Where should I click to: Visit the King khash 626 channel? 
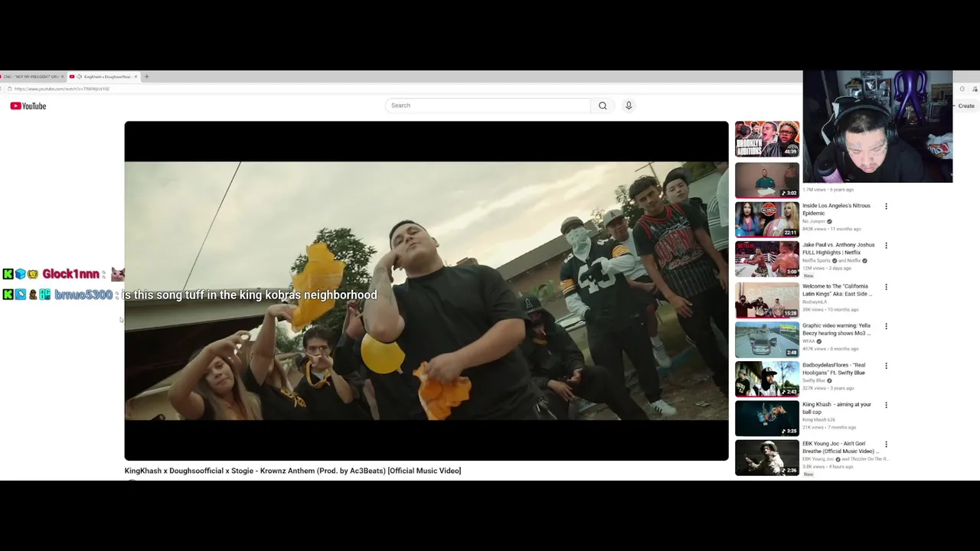(x=819, y=419)
